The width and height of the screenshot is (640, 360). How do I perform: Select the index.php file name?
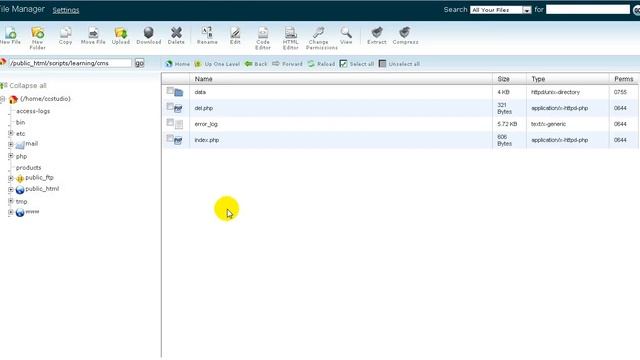click(207, 140)
